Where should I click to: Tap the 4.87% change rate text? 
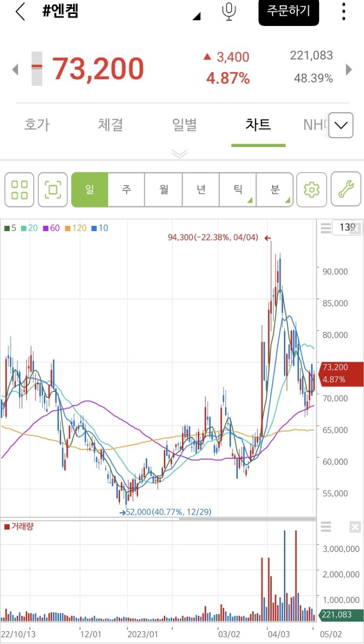tap(228, 78)
